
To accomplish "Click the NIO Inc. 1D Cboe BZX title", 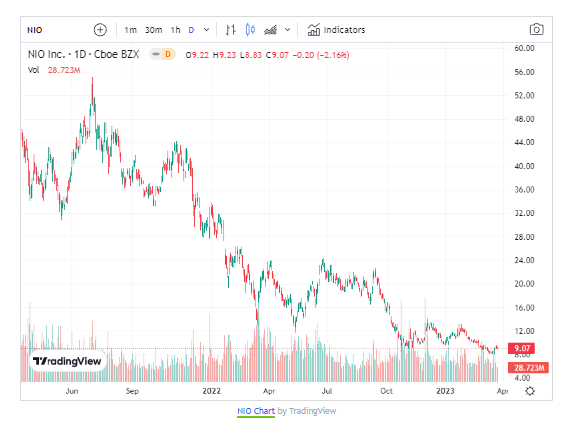I will click(84, 54).
